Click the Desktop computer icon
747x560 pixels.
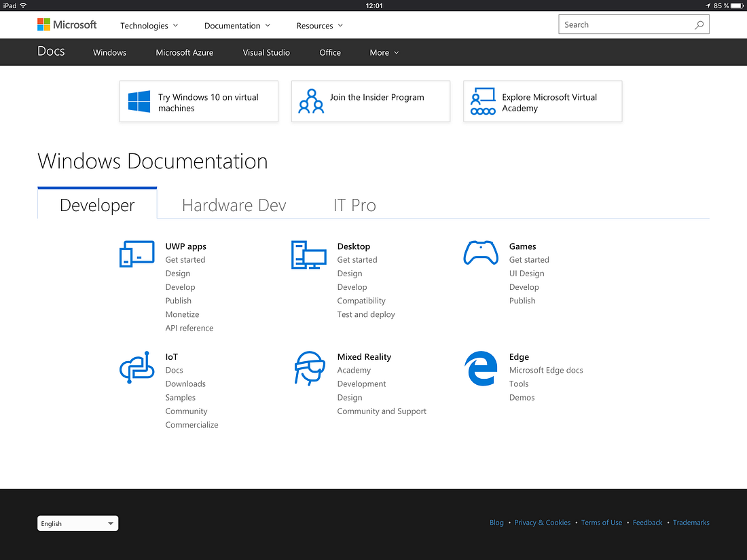tap(308, 255)
